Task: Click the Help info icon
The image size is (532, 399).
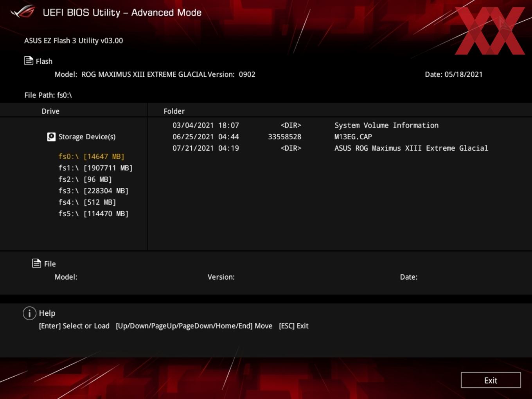Action: (29, 313)
